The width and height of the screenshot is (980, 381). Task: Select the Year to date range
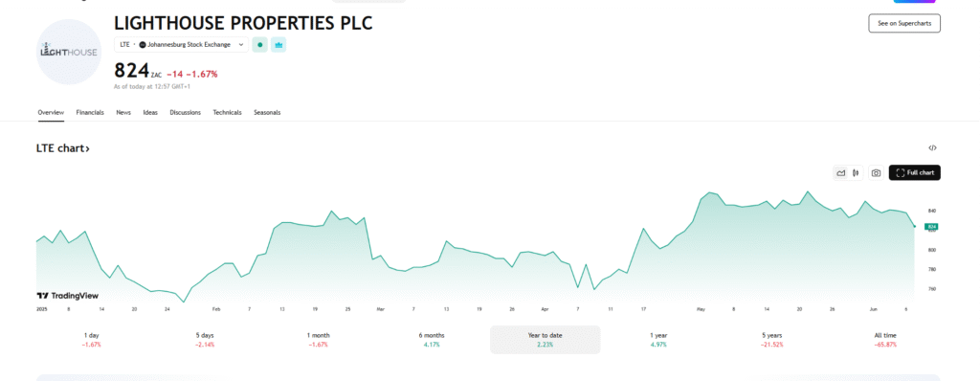pyautogui.click(x=545, y=340)
